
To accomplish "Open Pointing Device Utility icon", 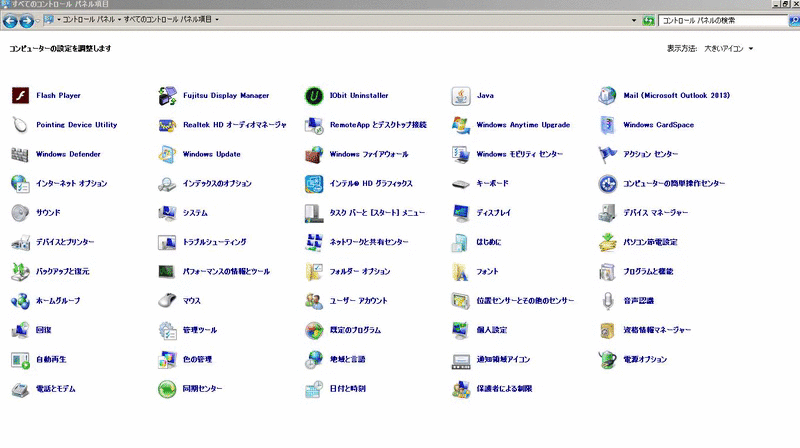I will tap(20, 125).
